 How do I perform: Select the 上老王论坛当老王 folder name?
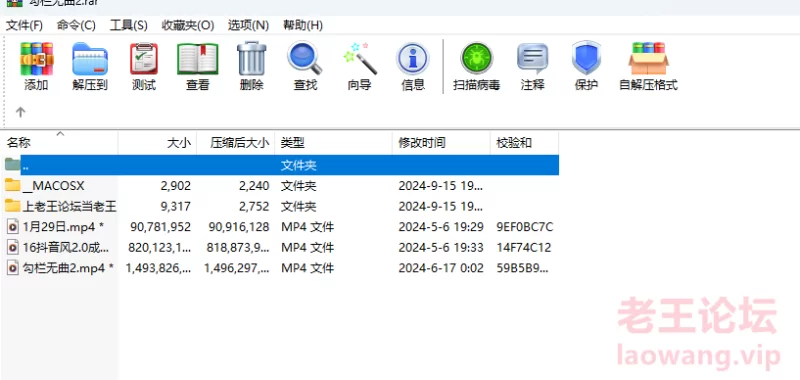click(69, 206)
